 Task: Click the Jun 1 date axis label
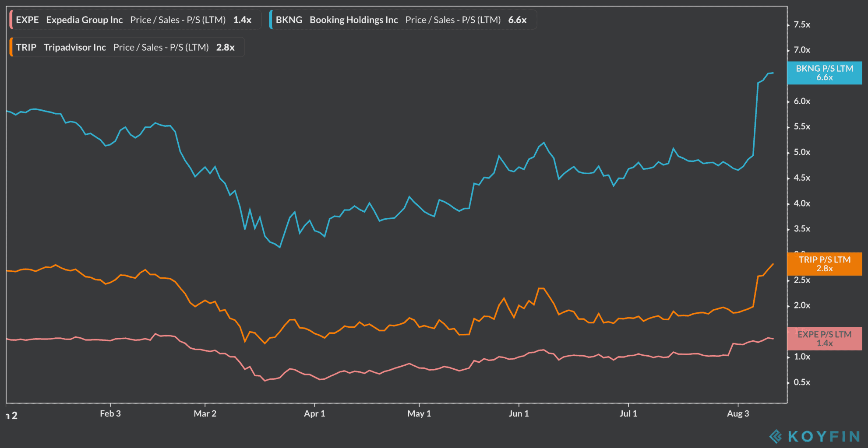tap(519, 413)
